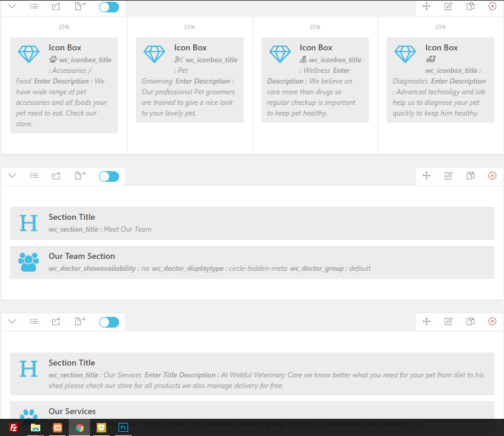Delete the Our Services row
Image resolution: width=504 pixels, height=436 pixels.
click(492, 322)
